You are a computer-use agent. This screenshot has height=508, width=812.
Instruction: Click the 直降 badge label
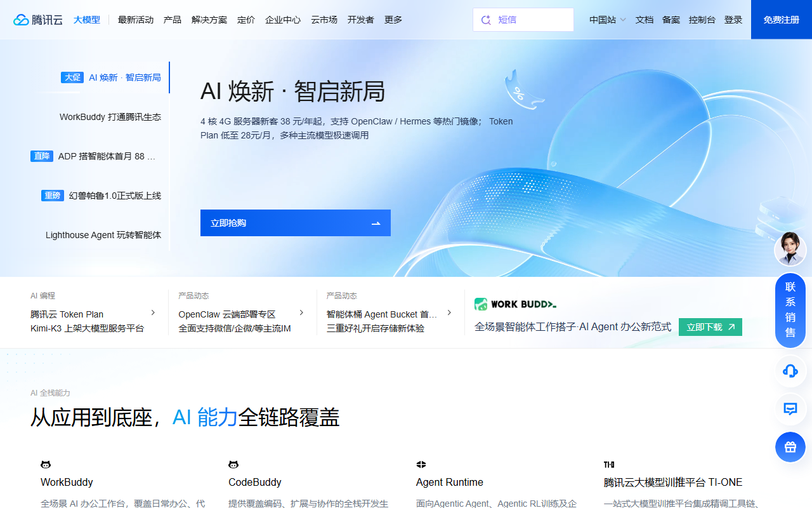[x=42, y=156]
